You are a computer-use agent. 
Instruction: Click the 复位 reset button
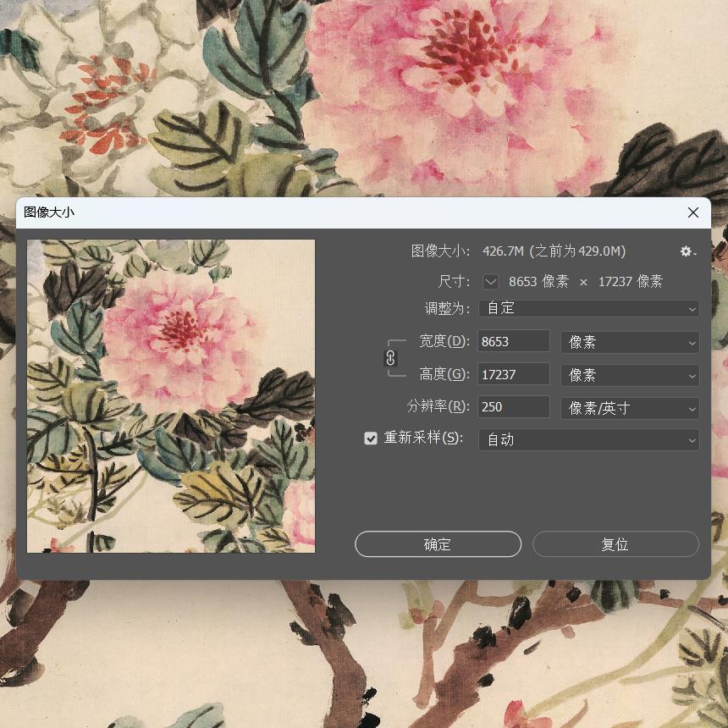[615, 544]
